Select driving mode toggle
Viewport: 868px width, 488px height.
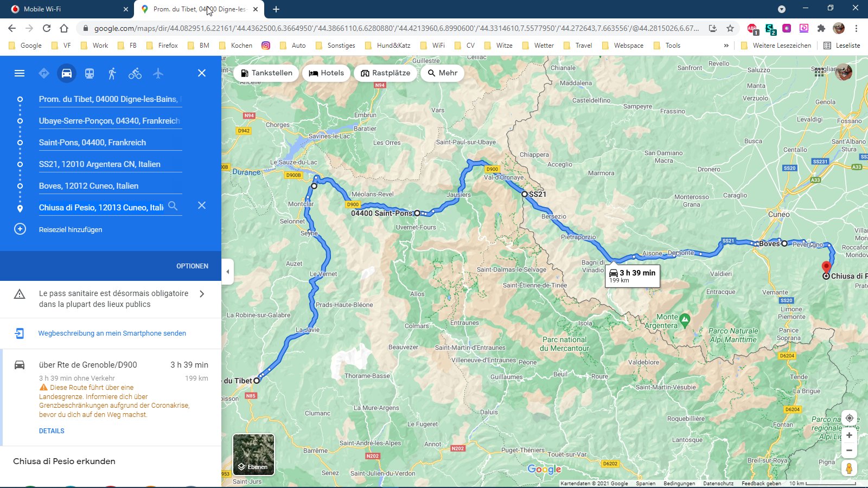[x=67, y=73]
